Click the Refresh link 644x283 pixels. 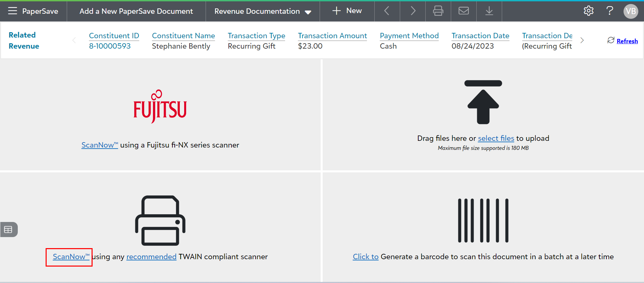[x=627, y=41]
